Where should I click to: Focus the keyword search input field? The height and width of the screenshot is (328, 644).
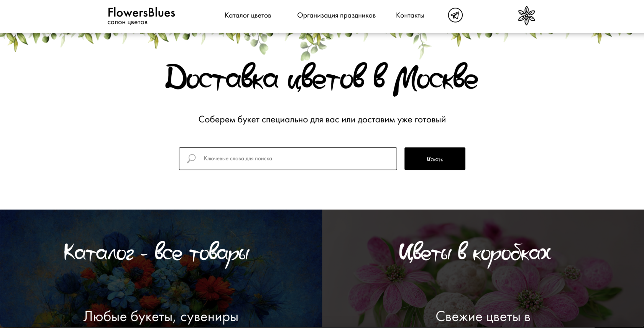tap(288, 158)
